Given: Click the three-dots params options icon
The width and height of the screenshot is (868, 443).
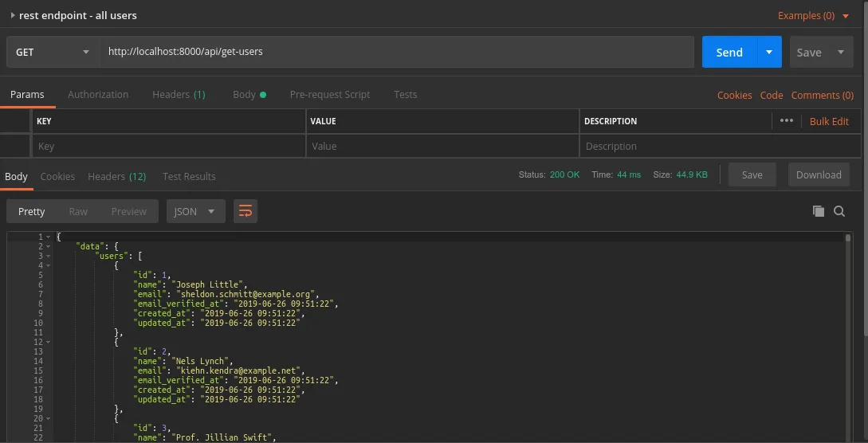Looking at the screenshot, I should point(787,121).
